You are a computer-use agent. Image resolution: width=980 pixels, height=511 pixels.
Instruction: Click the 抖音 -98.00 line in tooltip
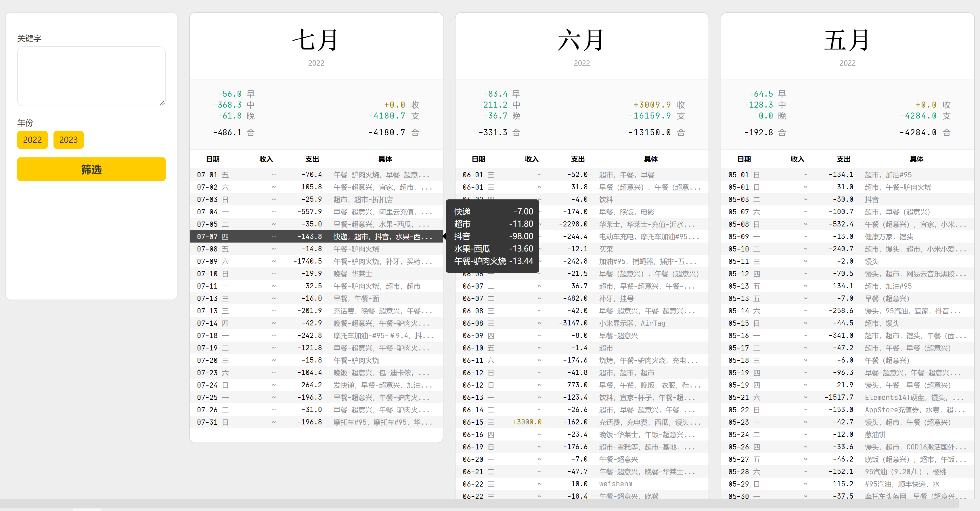point(493,237)
